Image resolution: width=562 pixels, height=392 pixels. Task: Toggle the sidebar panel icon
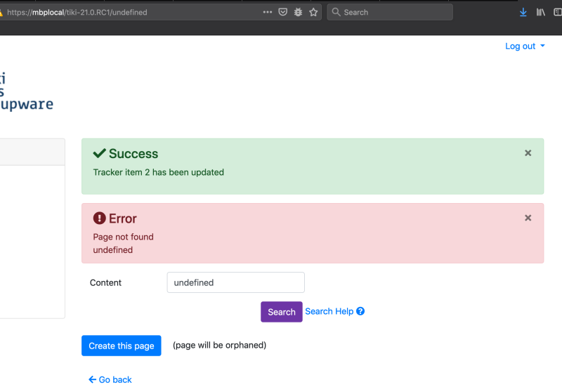(x=558, y=12)
